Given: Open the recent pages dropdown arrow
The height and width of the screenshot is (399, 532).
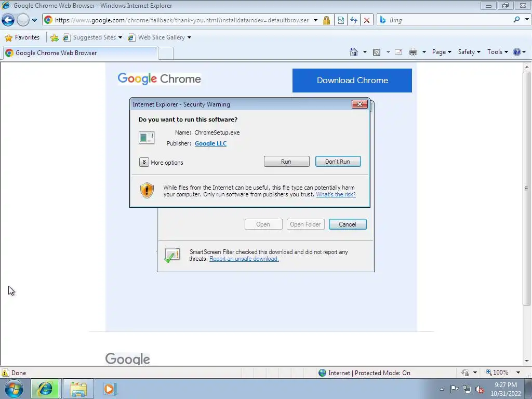Looking at the screenshot, I should coord(34,20).
